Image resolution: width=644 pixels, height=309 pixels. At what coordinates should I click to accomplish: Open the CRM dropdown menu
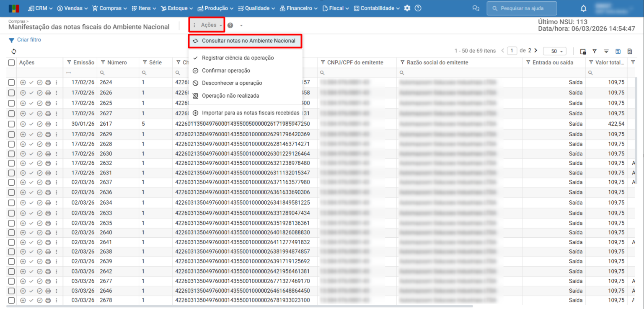(40, 8)
